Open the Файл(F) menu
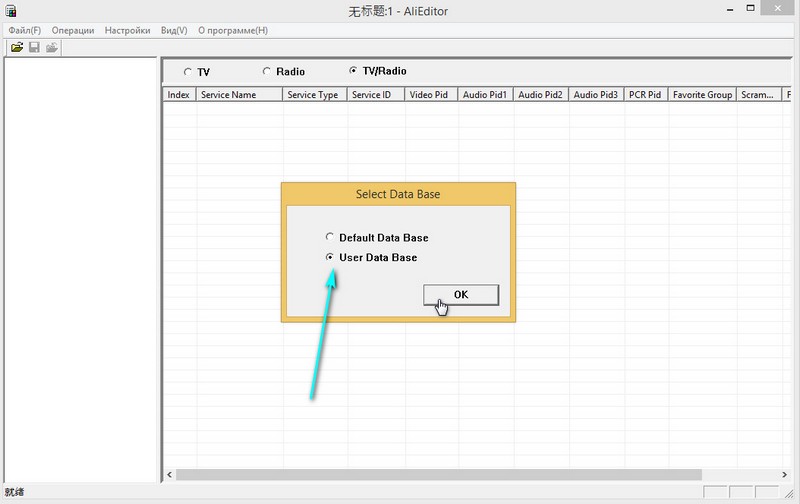This screenshot has height=504, width=800. click(24, 31)
